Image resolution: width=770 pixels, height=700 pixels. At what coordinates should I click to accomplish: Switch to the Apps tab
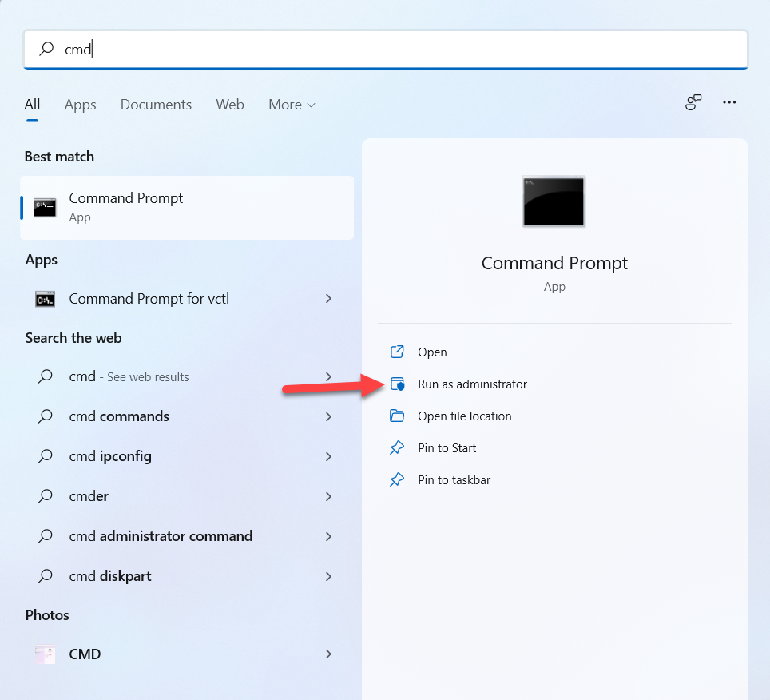coord(80,105)
